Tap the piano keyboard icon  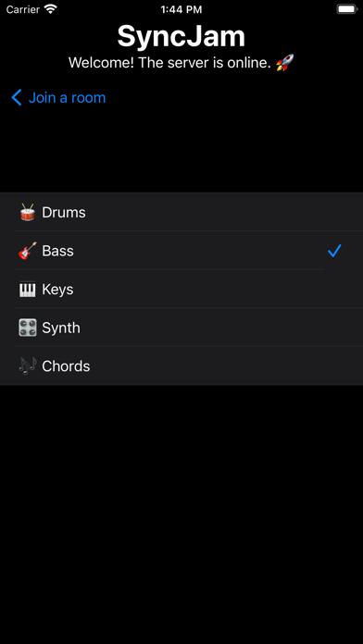tap(28, 289)
